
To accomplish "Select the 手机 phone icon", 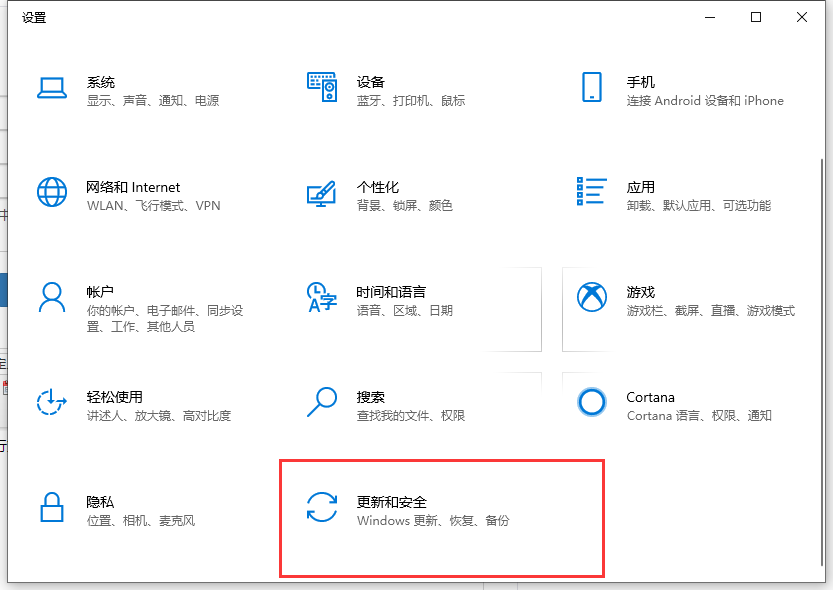I will click(591, 87).
